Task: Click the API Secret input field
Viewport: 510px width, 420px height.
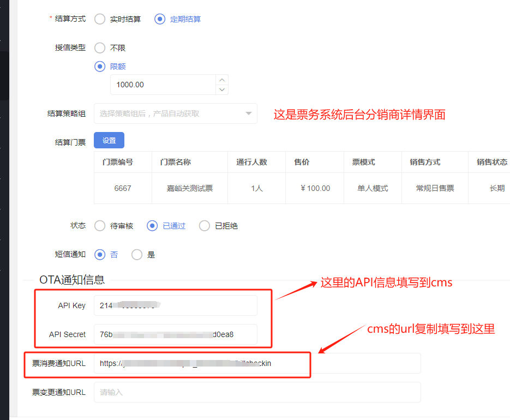Action: click(175, 334)
